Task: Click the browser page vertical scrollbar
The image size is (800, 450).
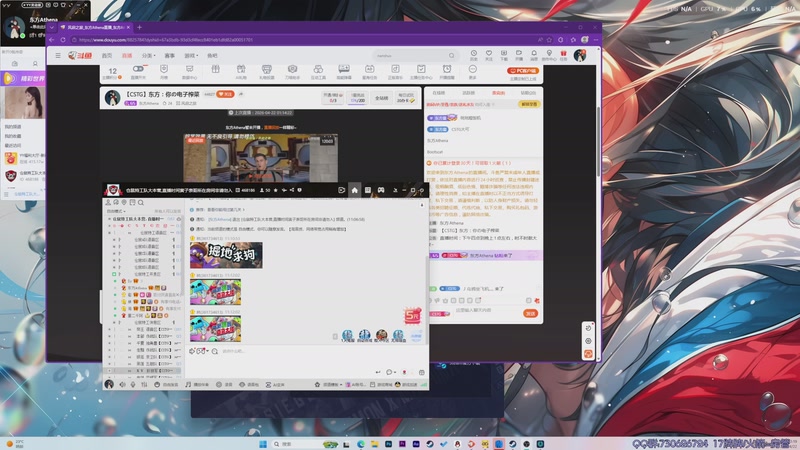Action: tap(598, 141)
